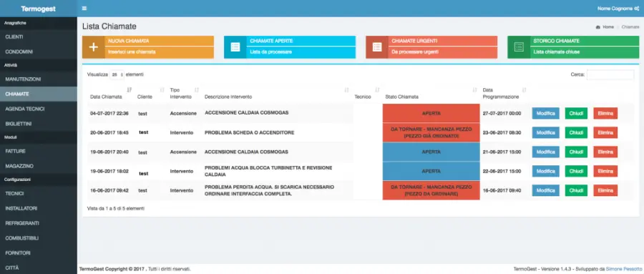Viewport: 644px width, 274px height.
Task: Click "PROBLEMI ACQUA BLOCCA TURBINETTA" description
Action: pos(268,171)
